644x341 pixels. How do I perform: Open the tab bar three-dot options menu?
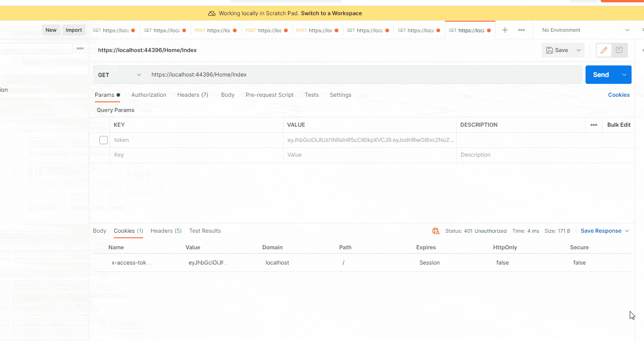click(522, 30)
